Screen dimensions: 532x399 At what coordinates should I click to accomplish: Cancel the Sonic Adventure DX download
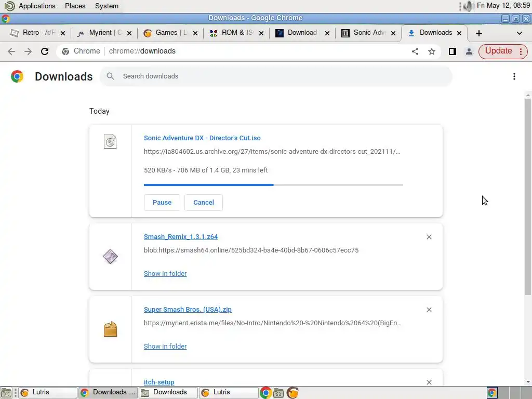[204, 203]
